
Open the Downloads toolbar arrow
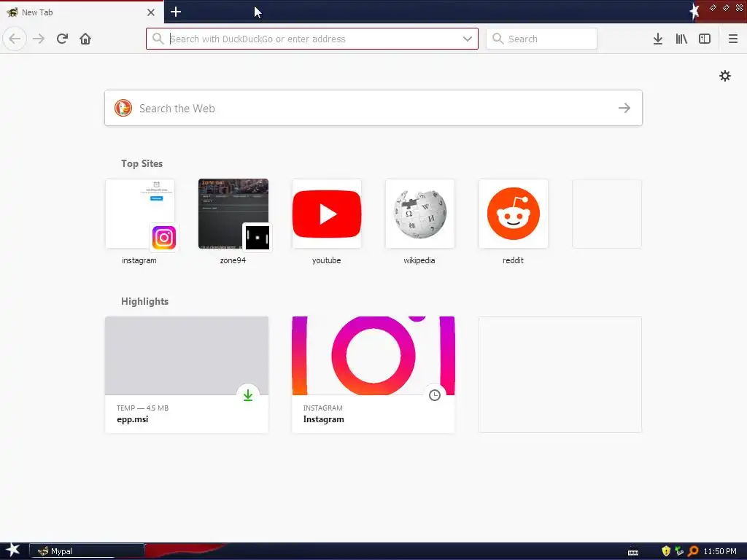pyautogui.click(x=658, y=39)
